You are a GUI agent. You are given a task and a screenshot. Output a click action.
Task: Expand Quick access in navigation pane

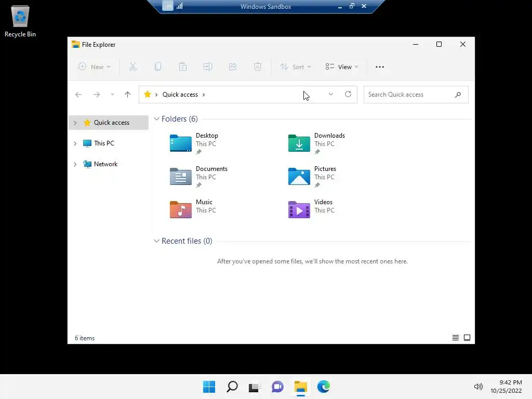pos(75,123)
